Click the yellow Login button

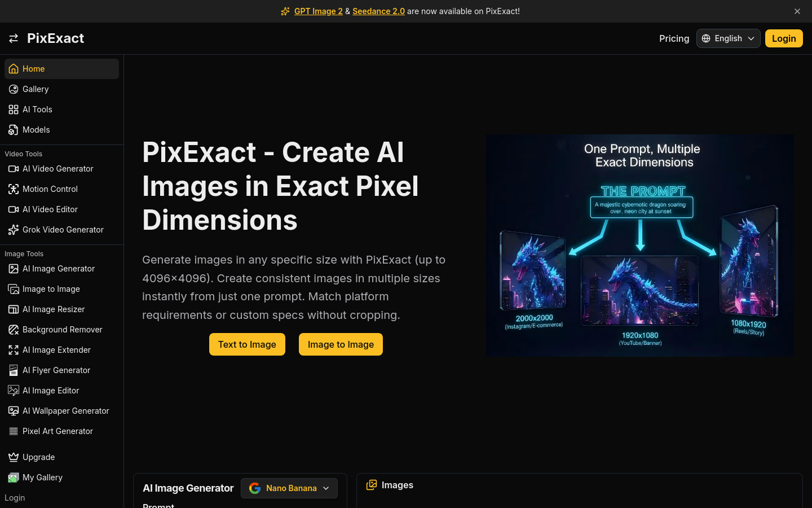[784, 38]
